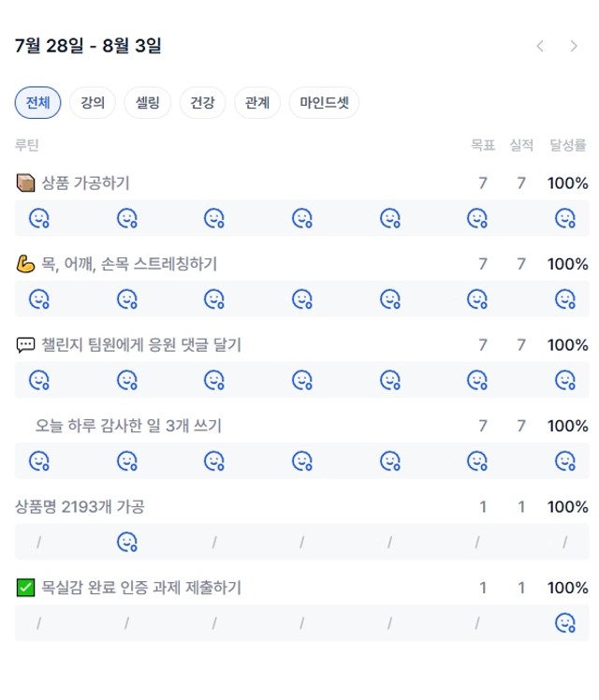Go to the previous week with left chevron
The height and width of the screenshot is (700, 599).
540,46
